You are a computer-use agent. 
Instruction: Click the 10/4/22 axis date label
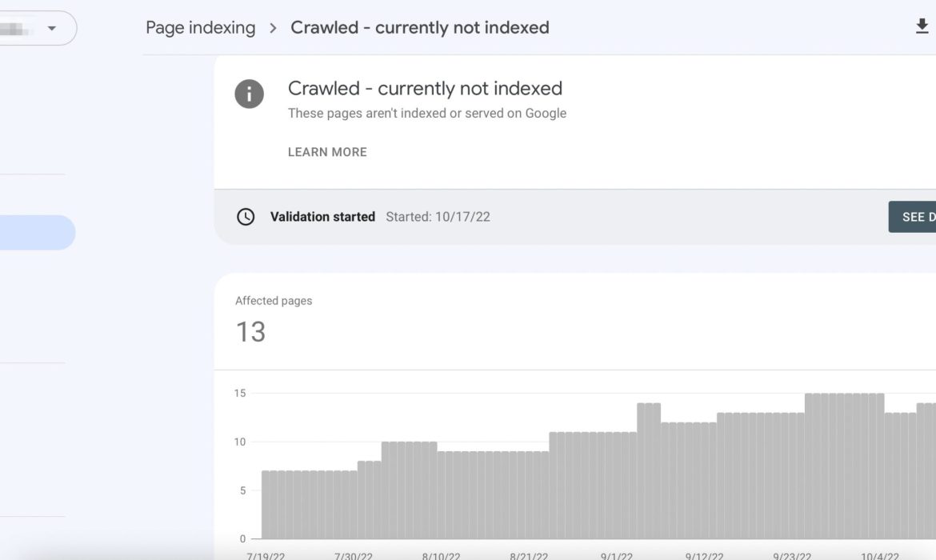coord(880,556)
